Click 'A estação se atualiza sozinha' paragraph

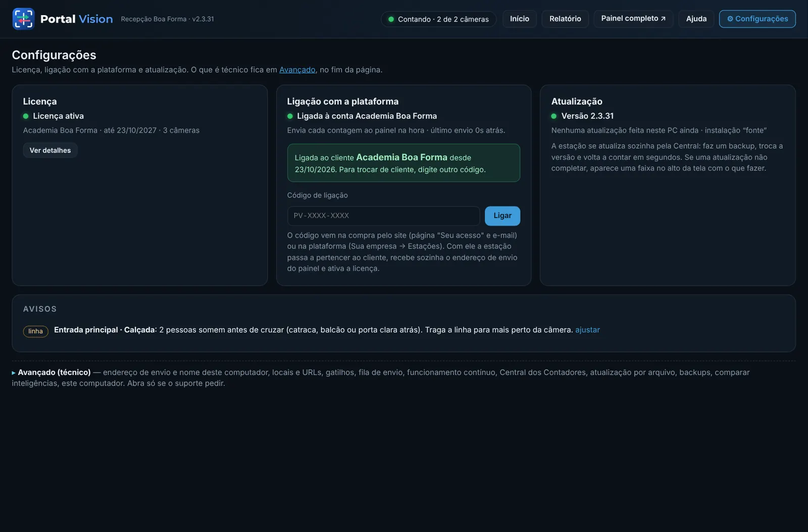(x=667, y=157)
